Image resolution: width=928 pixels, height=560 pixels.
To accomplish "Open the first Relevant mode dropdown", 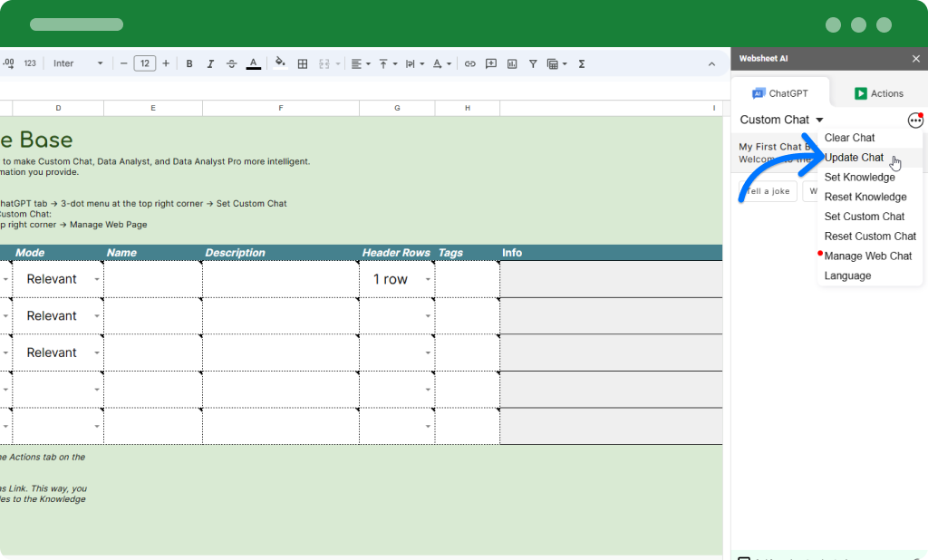I will (x=97, y=279).
